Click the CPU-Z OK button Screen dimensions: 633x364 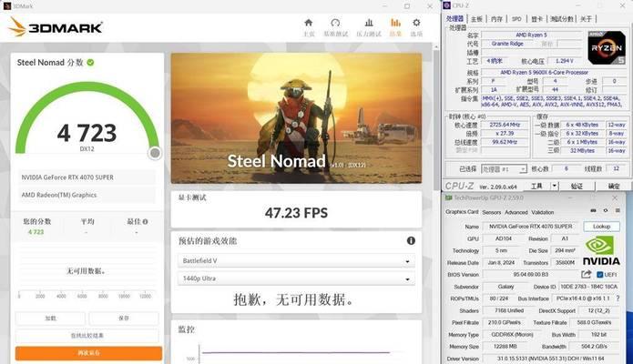click(x=614, y=186)
